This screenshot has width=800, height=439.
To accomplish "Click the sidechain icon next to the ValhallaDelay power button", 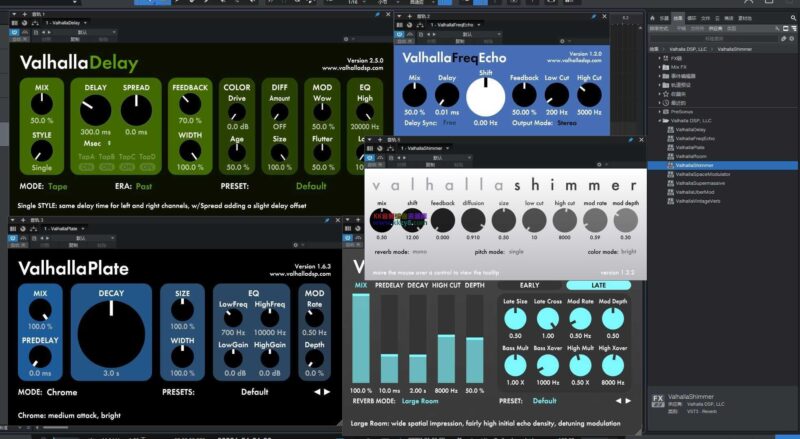I will tap(25, 32).
